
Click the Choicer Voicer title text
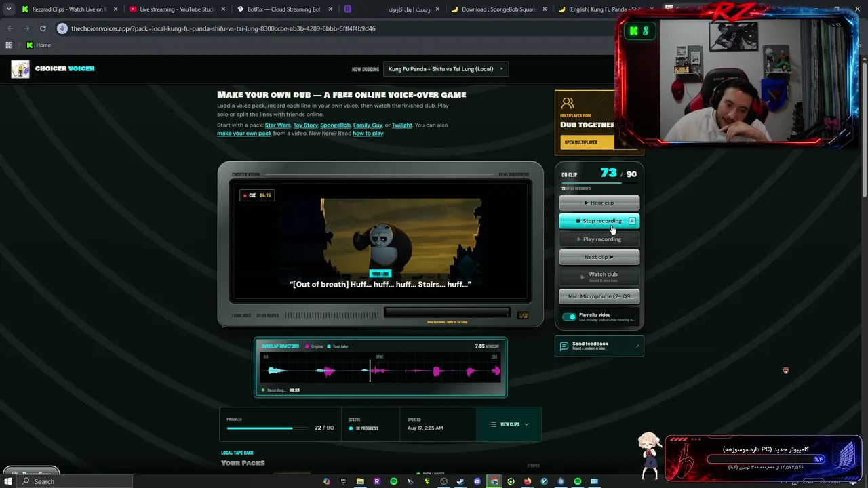tap(65, 69)
